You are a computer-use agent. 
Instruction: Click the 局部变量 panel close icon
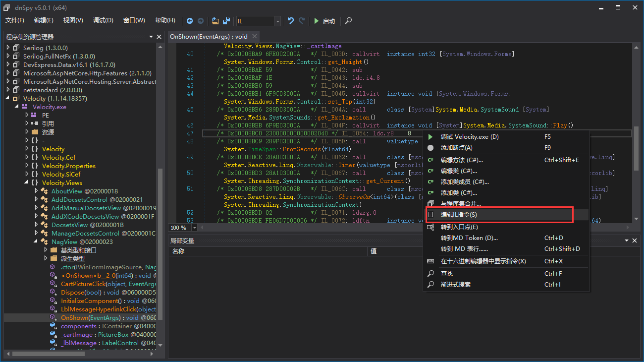pyautogui.click(x=634, y=241)
